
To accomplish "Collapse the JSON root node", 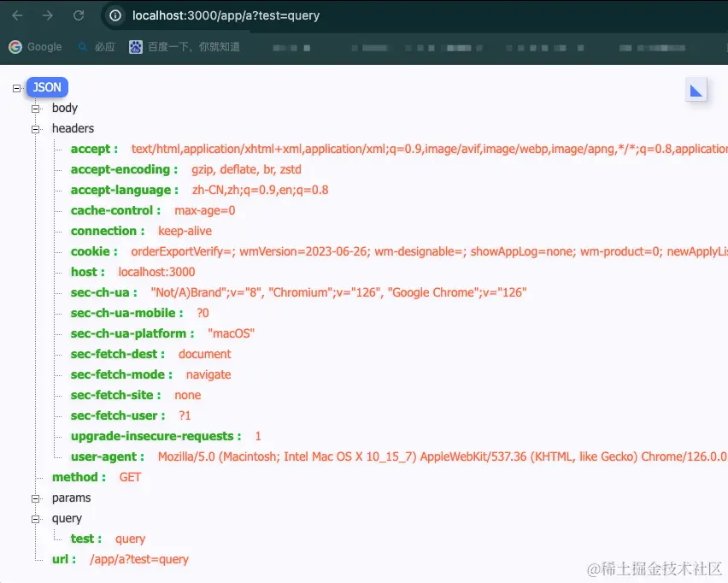I will 17,88.
